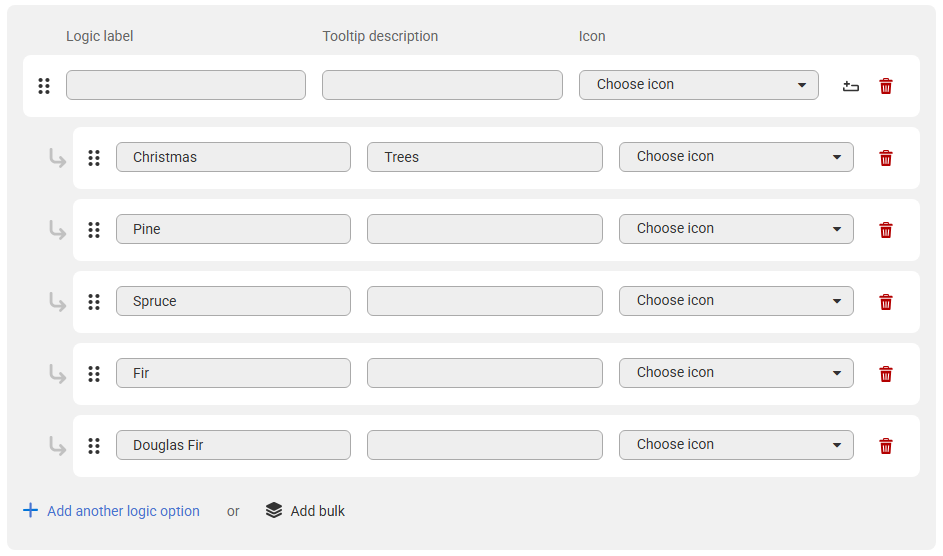Remove the Fir row with trash icon

tap(885, 374)
